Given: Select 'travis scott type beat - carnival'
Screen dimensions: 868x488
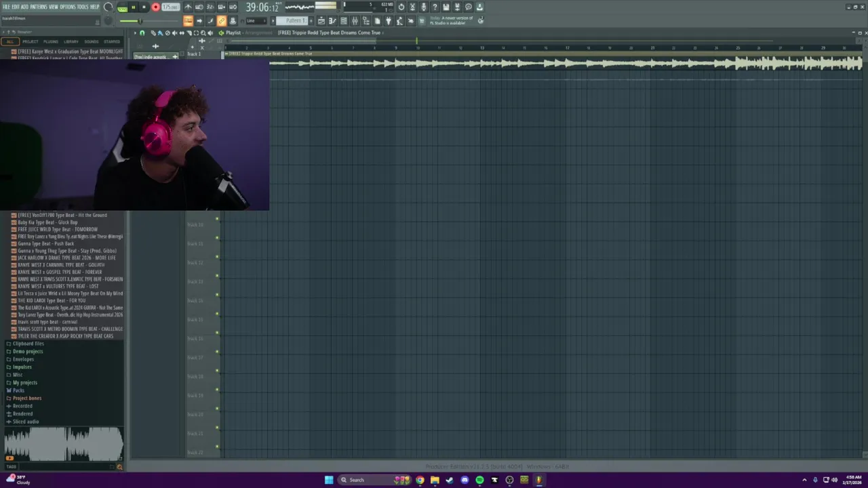Looking at the screenshot, I should point(47,322).
